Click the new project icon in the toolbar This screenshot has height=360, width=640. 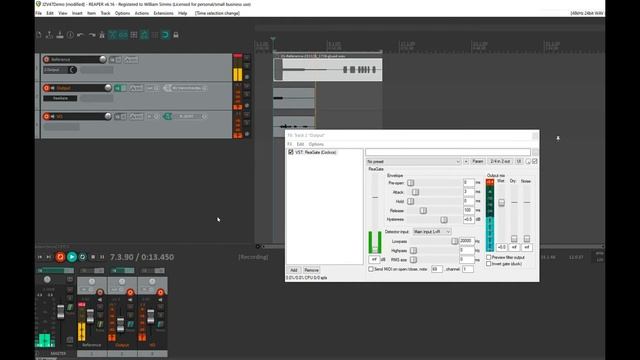point(39,35)
